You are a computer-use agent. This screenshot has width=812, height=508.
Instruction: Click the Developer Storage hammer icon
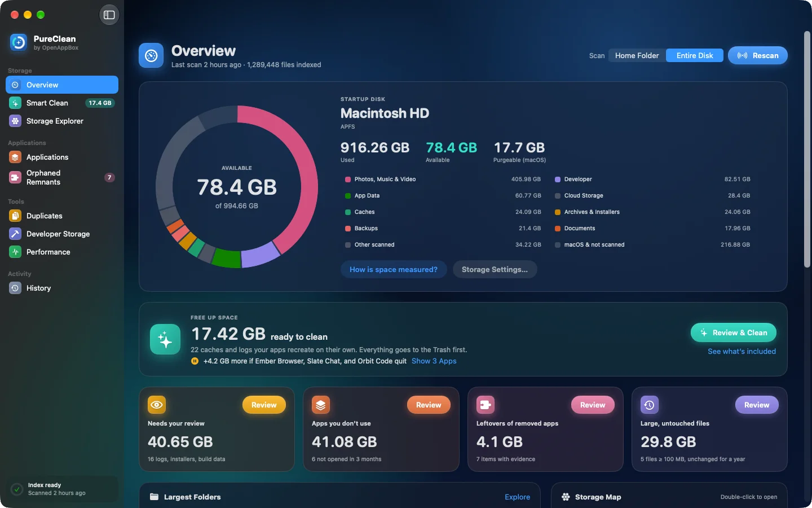(x=15, y=234)
